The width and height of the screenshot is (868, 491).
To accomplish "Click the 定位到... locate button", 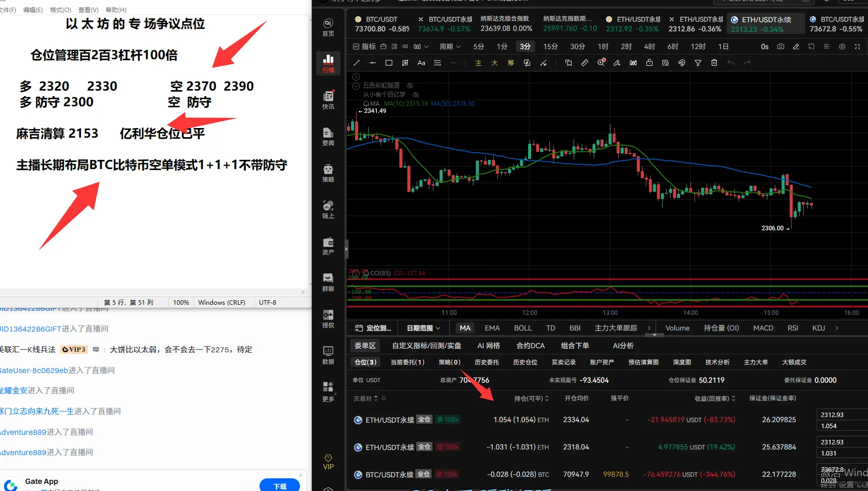I will point(373,328).
